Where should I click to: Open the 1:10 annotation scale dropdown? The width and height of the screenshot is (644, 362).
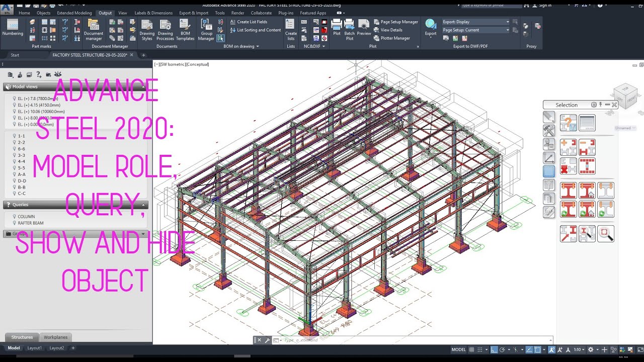coord(580,349)
